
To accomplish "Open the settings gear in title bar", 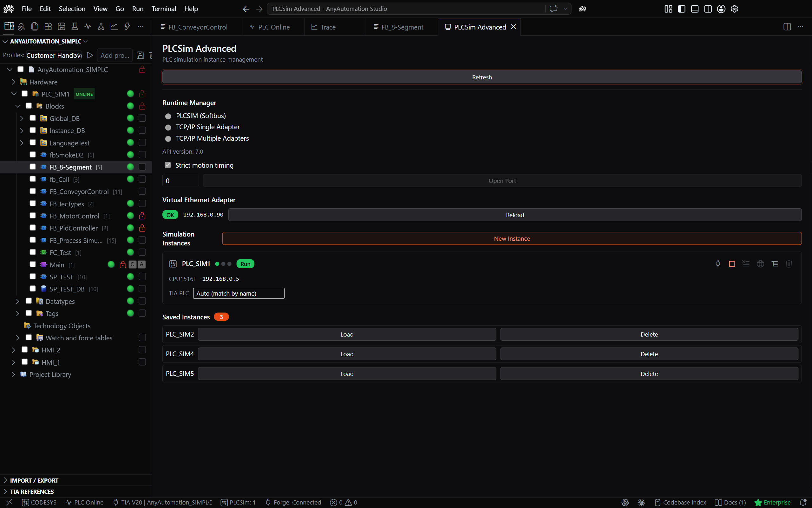I will (735, 9).
